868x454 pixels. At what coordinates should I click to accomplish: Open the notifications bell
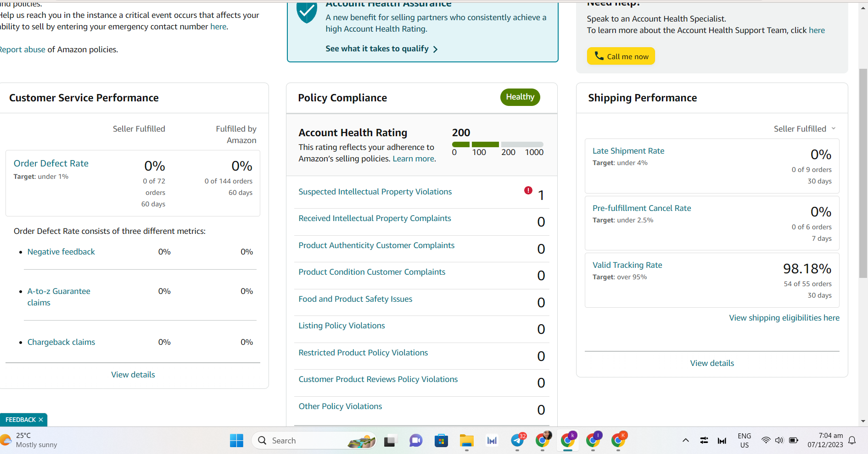[x=852, y=440]
